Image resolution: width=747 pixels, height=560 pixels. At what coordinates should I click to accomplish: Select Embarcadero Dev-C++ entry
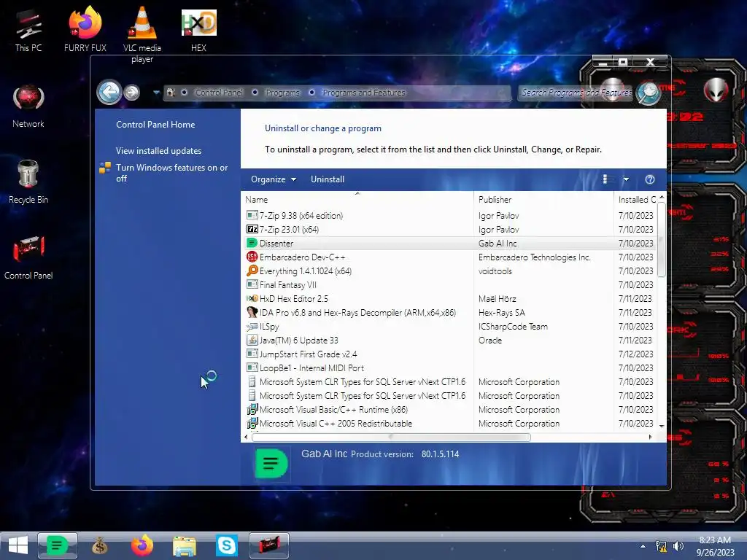point(449,257)
